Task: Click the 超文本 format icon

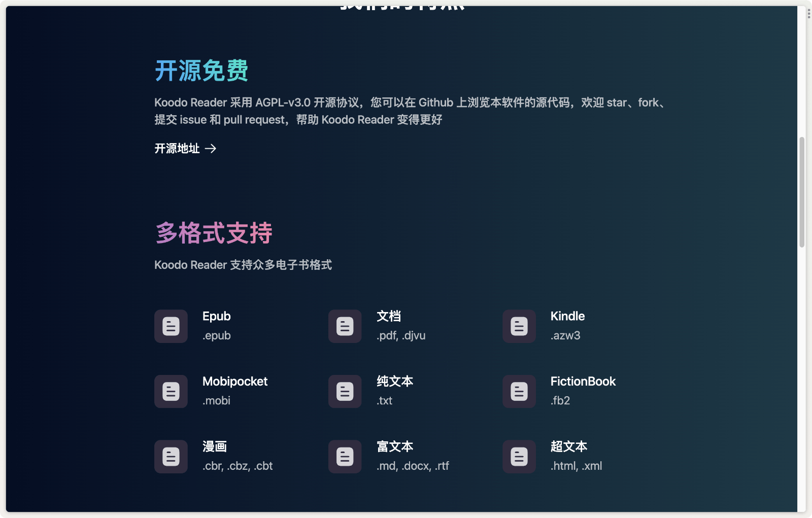Action: [519, 456]
